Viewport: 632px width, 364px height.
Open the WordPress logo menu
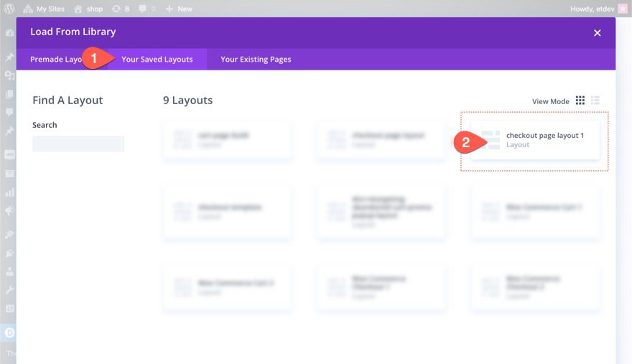9,9
